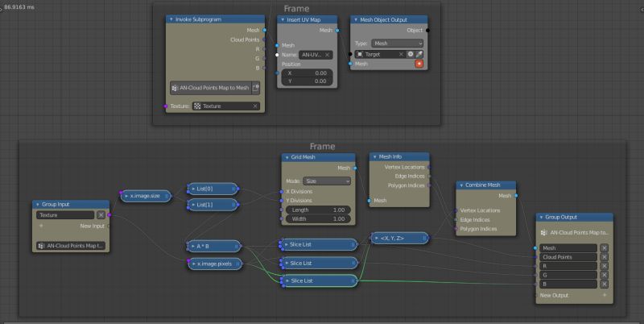Collapse the Group Input node

click(37, 205)
